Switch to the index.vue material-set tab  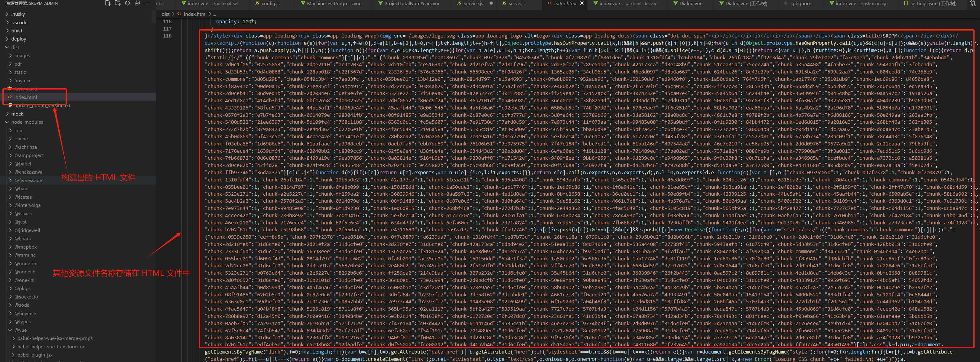point(210,3)
